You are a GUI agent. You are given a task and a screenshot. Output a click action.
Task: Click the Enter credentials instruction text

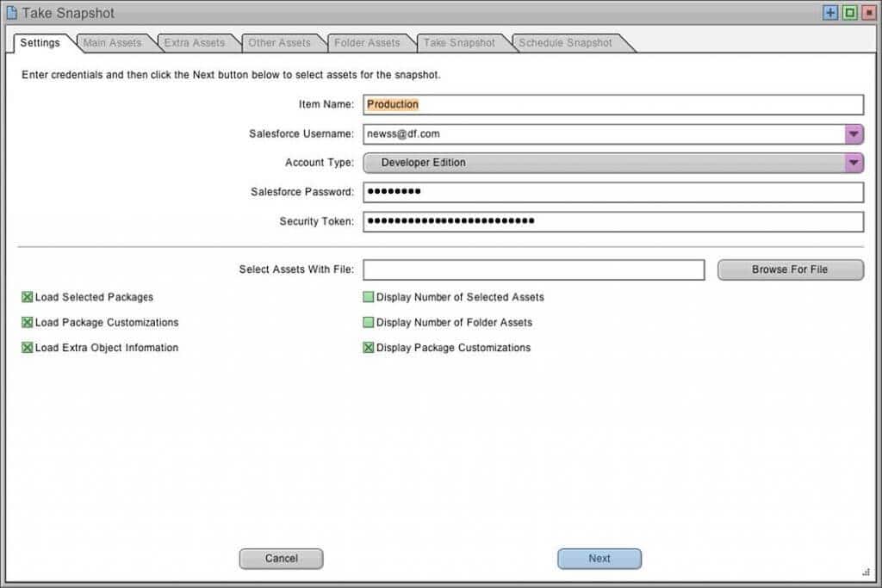click(x=231, y=75)
